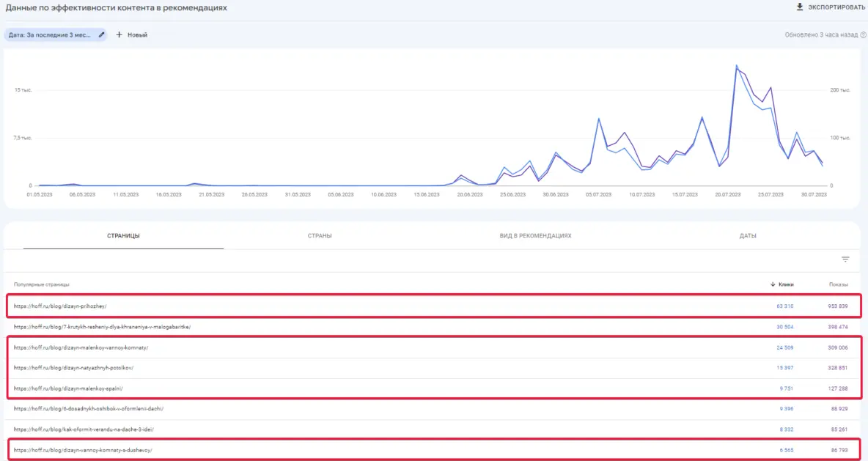Select the dizayn-malenkoy-spalni URL row
Image resolution: width=868 pixels, height=461 pixels.
click(68, 388)
